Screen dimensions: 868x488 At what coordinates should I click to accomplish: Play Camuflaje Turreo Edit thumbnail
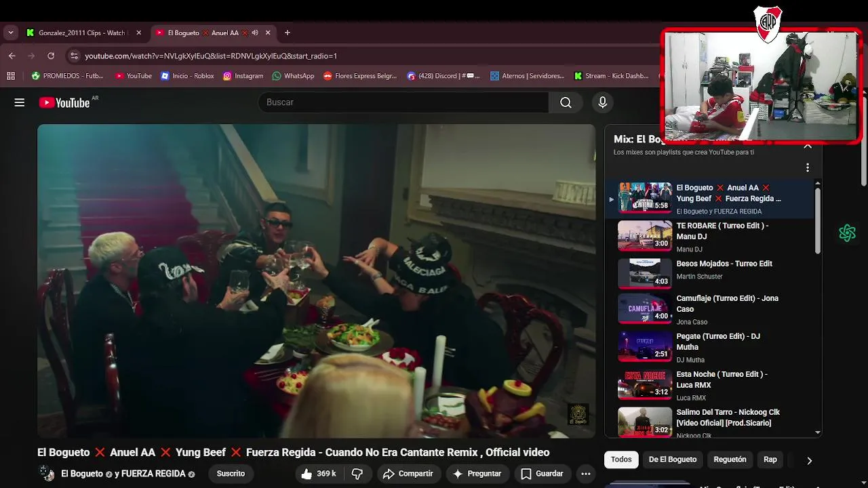click(x=645, y=308)
